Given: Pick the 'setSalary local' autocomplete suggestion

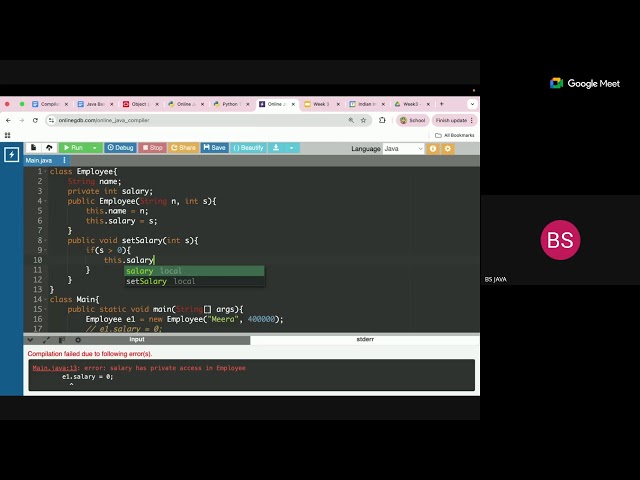Looking at the screenshot, I should tap(194, 281).
